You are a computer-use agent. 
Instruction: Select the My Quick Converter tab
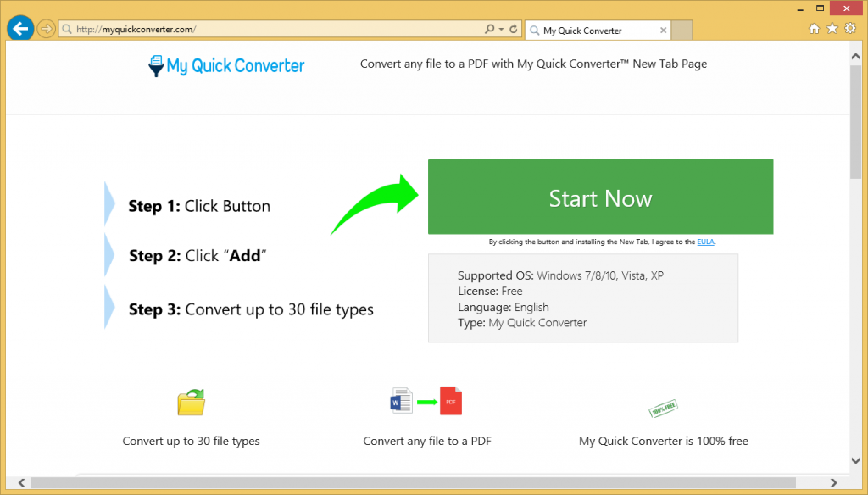(598, 31)
